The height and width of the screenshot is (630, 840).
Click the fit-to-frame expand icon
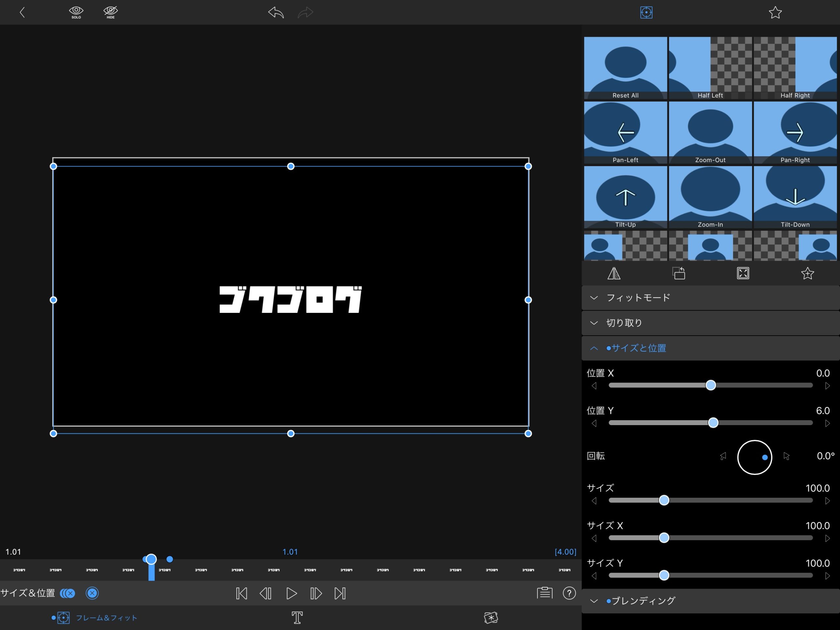click(x=743, y=273)
